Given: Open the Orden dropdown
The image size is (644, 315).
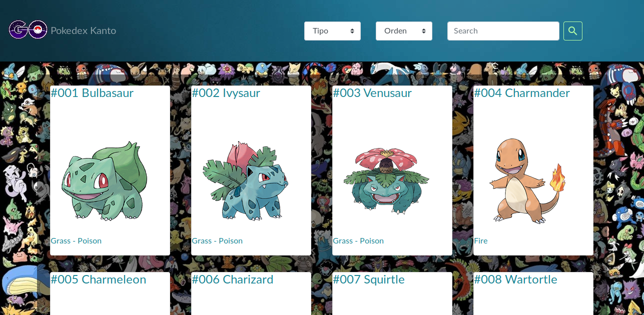Looking at the screenshot, I should [404, 31].
